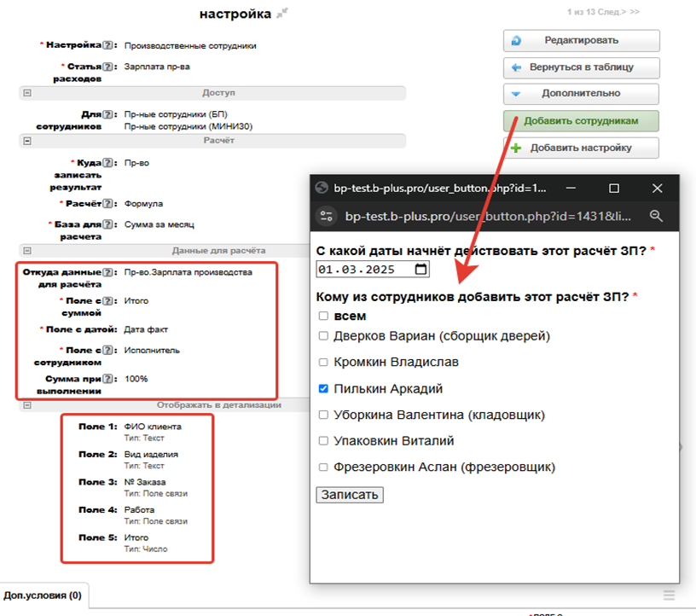
Task: Click the hamburger menu icon at bottom right
Action: (x=670, y=595)
